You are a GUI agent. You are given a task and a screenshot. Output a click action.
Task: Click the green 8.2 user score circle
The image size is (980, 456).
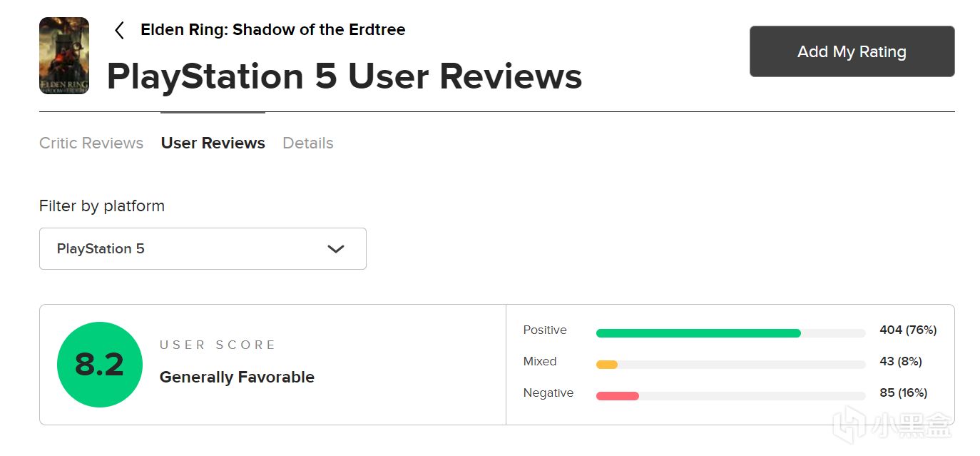[100, 365]
